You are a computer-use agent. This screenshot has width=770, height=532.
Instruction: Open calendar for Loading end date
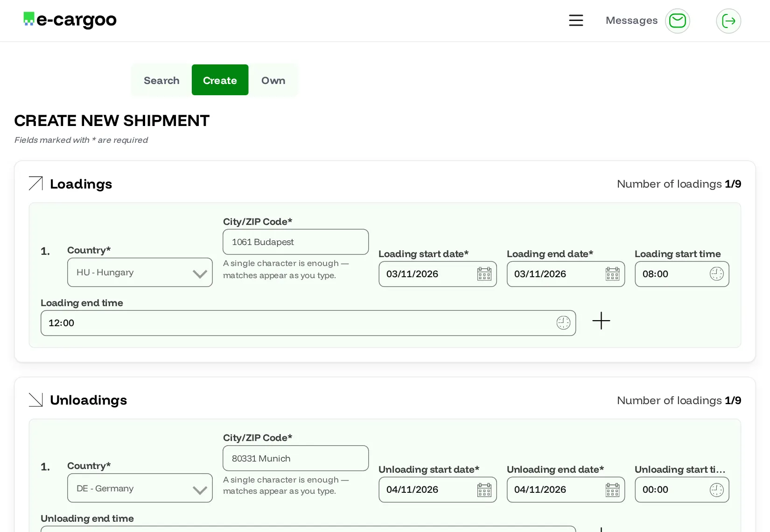(612, 274)
